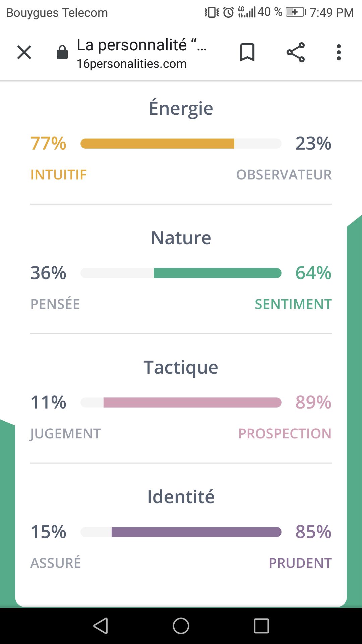Screen dimensions: 362x644
Task: Select the PRUDENT label
Action: pos(300,563)
